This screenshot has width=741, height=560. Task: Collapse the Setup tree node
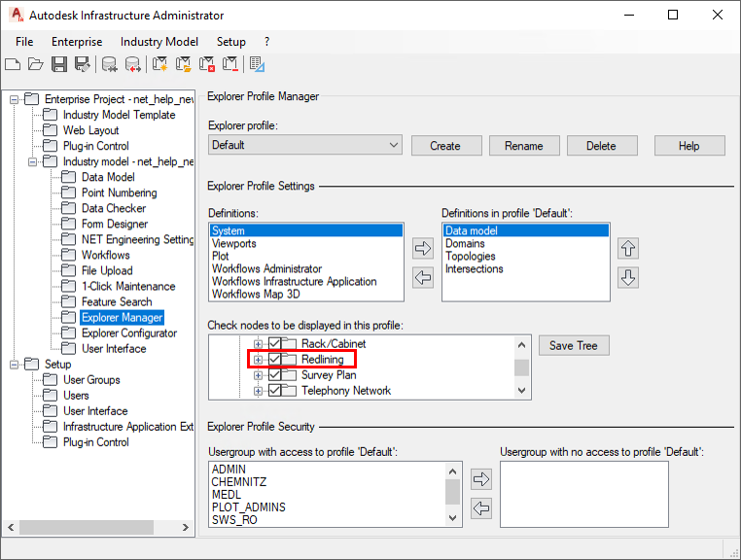pos(15,365)
